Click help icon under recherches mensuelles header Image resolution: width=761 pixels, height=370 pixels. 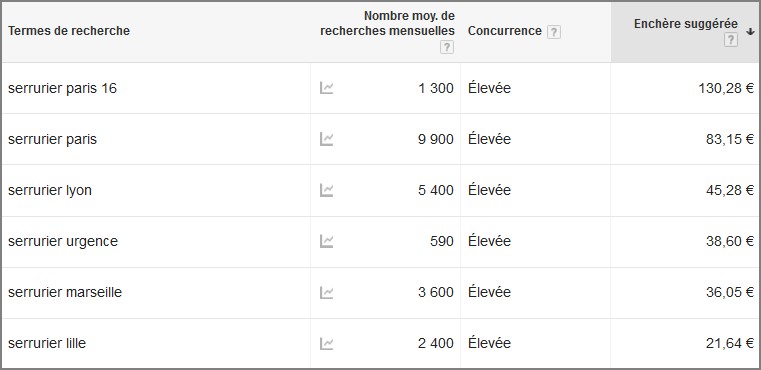click(447, 47)
